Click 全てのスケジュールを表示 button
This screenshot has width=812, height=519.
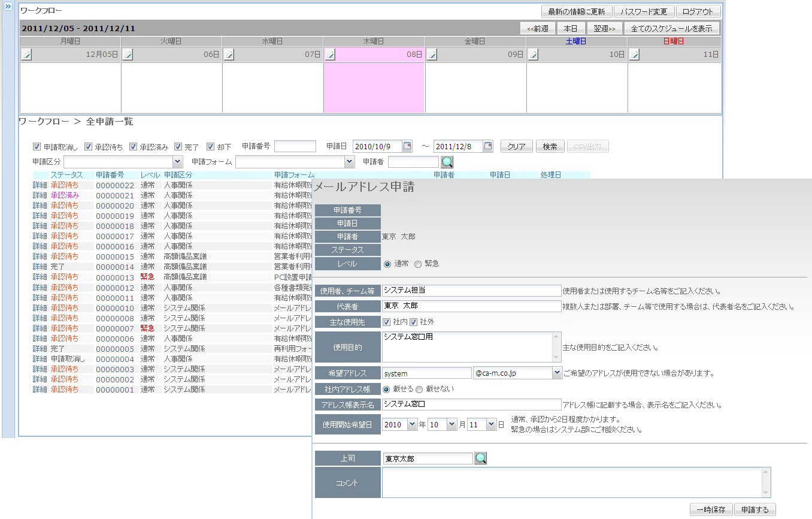click(x=672, y=28)
